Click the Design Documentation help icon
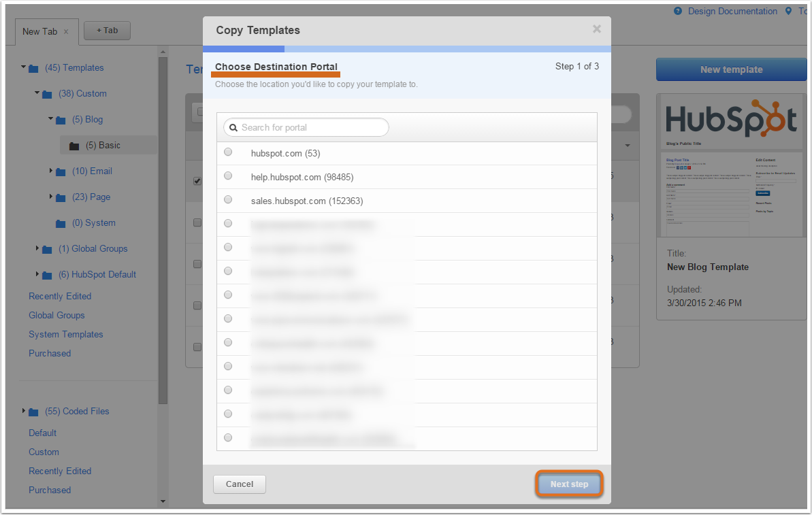This screenshot has height=515, width=812. pyautogui.click(x=677, y=11)
